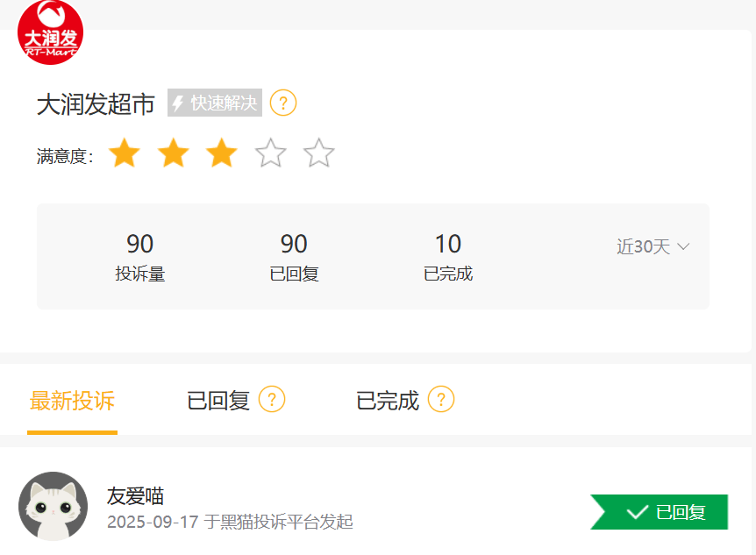Viewport: 756px width, 555px height.
Task: Click the question mark beside 快速解决
Action: tap(282, 103)
